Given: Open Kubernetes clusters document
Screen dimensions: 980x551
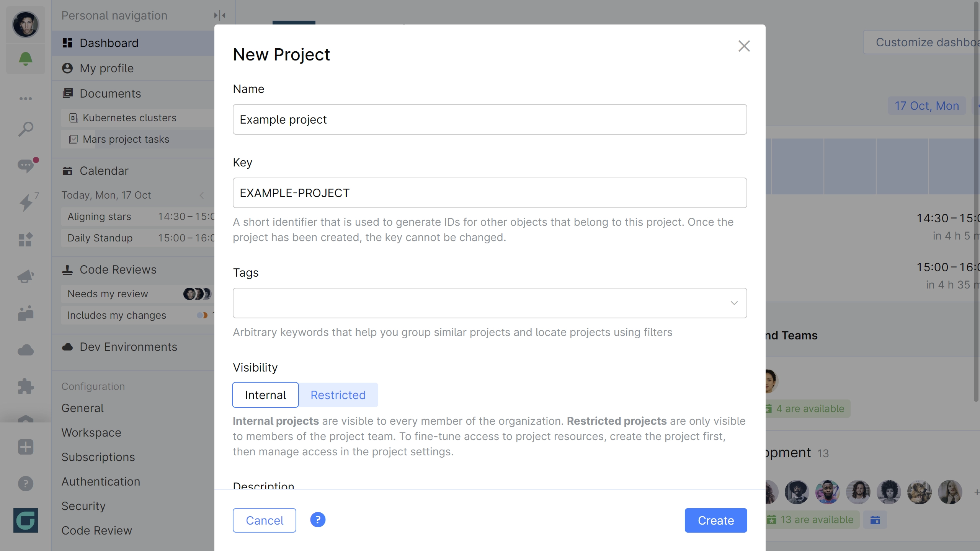Looking at the screenshot, I should (129, 118).
